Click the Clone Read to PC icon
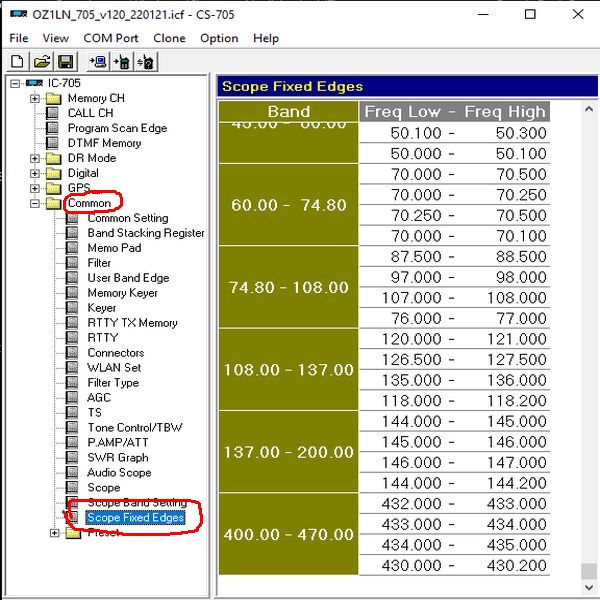Image resolution: width=600 pixels, height=600 pixels. [x=98, y=62]
